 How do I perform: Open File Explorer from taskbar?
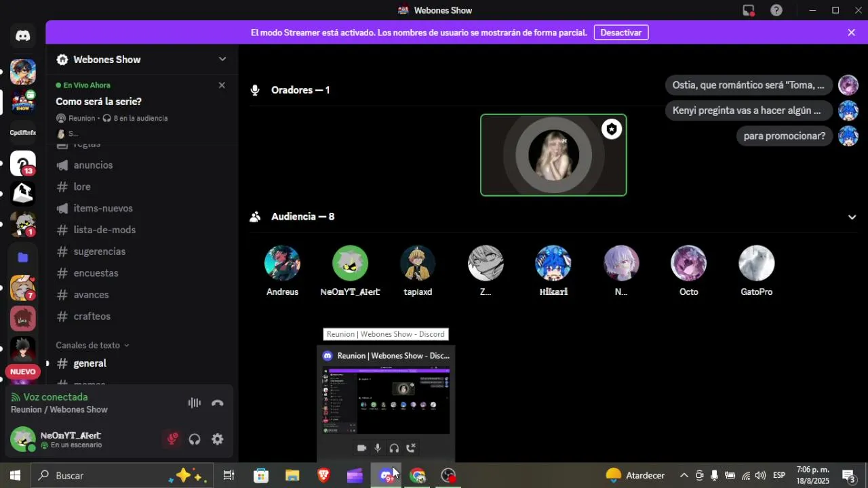pos(292,475)
